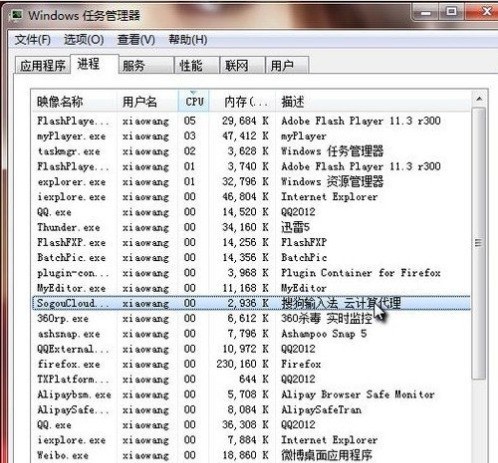Open the 帮助(H) menu
Screen dimensions: 498x463
click(188, 40)
